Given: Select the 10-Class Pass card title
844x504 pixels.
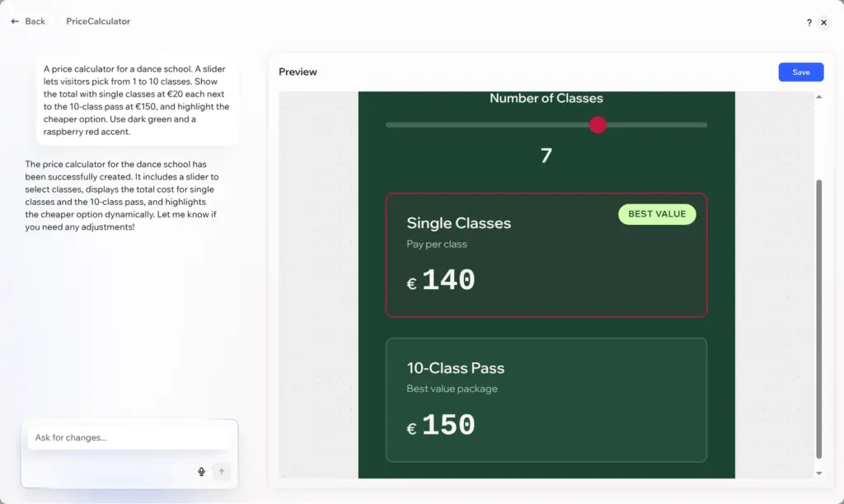Looking at the screenshot, I should pyautogui.click(x=455, y=368).
